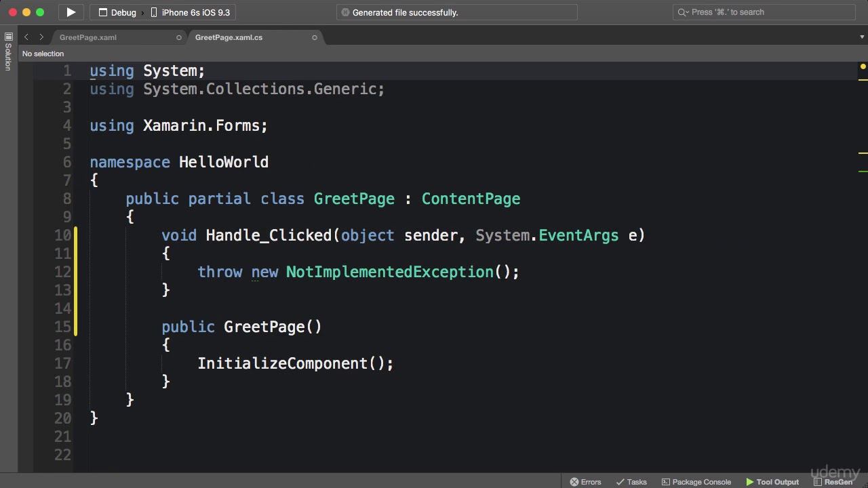
Task: Cancel icon in the status message area
Action: [345, 12]
